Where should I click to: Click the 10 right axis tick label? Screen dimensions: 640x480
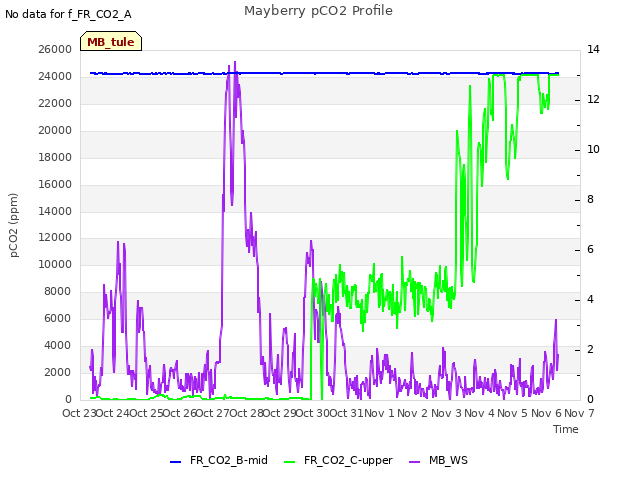tap(593, 149)
